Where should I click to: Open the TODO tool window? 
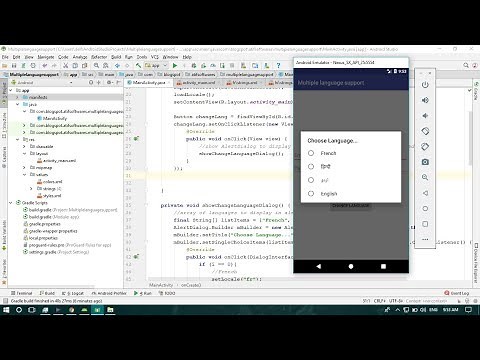(167, 293)
